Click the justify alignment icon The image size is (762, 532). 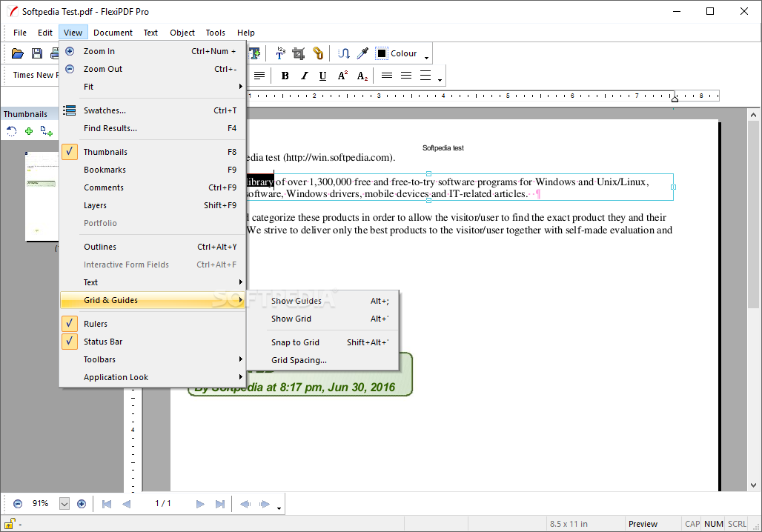click(x=259, y=76)
